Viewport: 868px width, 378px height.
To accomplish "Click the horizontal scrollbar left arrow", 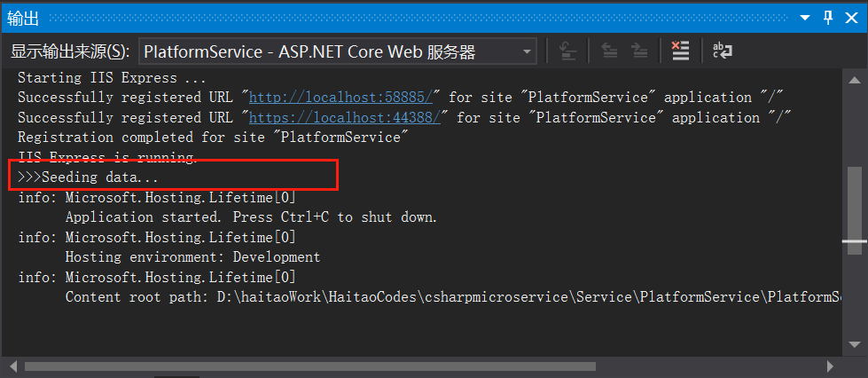I will pyautogui.click(x=14, y=366).
